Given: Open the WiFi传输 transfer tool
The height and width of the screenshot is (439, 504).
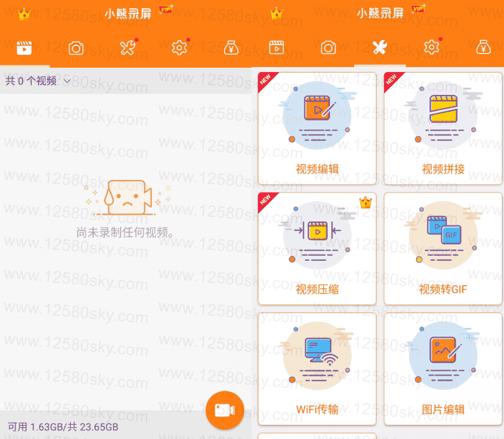Looking at the screenshot, I should 317,369.
